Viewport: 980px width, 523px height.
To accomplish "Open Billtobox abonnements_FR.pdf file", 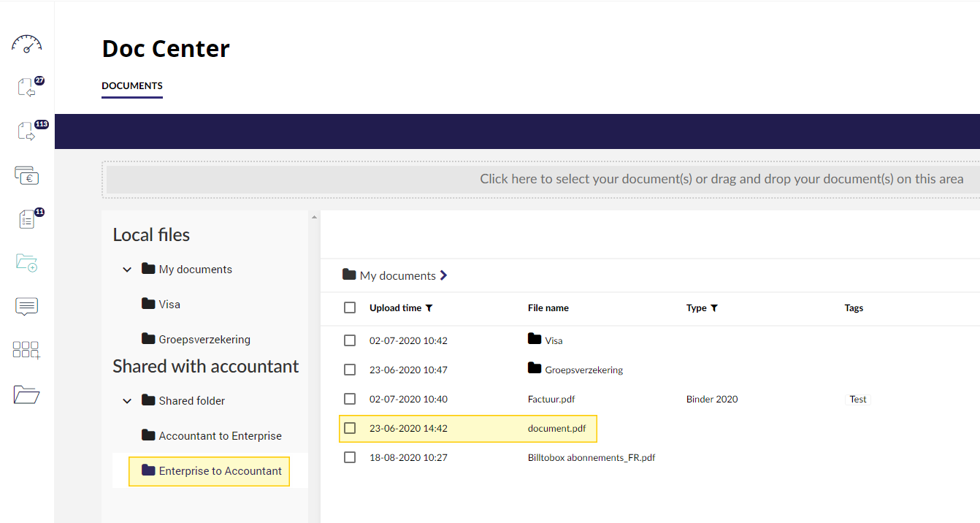I will (592, 457).
